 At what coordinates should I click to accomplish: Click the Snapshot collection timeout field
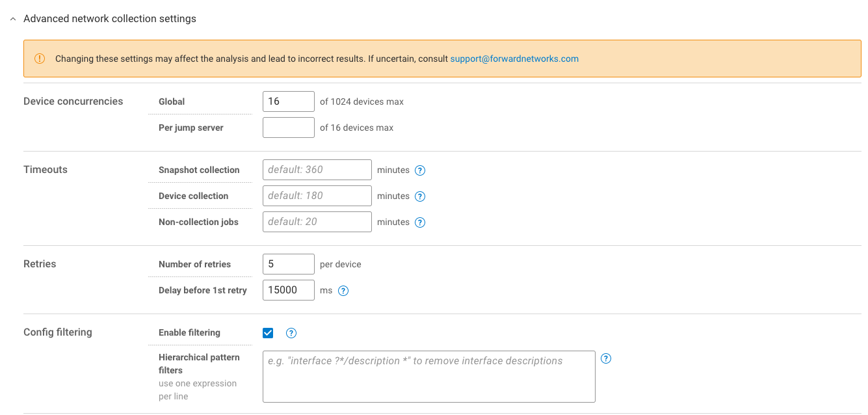pyautogui.click(x=317, y=170)
